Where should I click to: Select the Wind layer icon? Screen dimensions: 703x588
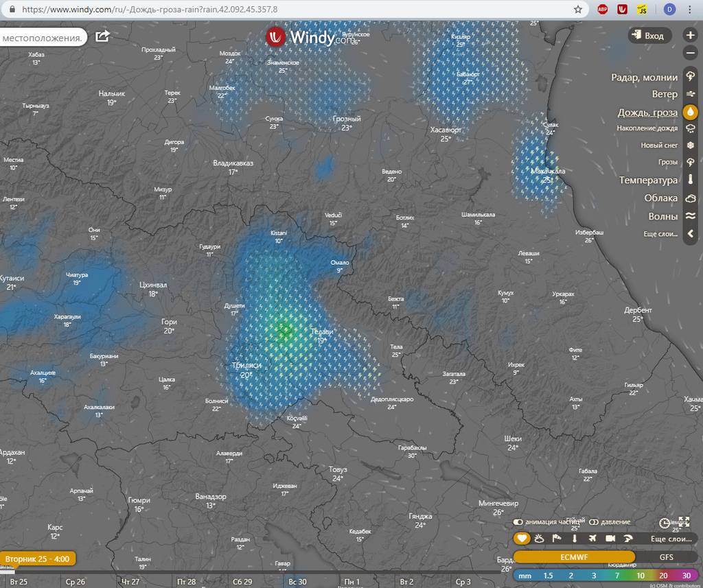click(691, 95)
